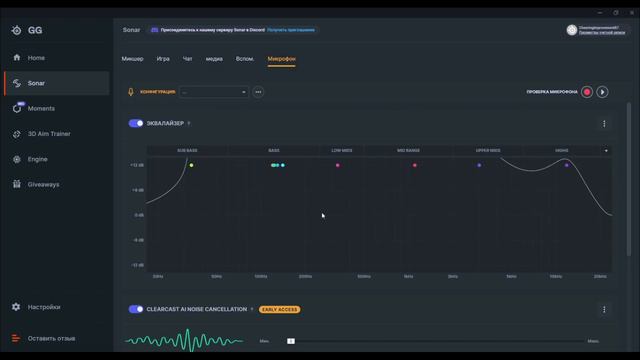The width and height of the screenshot is (640, 360).
Task: Open the Home page in sidebar
Action: click(x=36, y=58)
